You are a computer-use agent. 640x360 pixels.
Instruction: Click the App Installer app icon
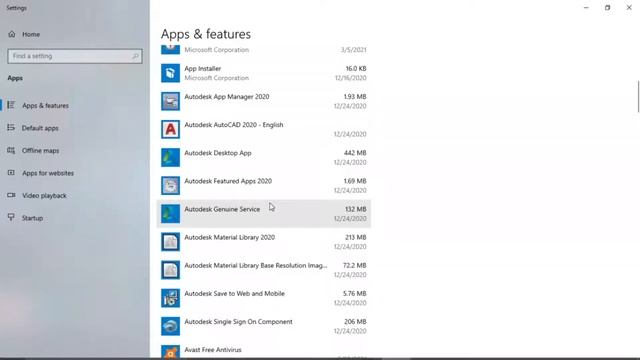[170, 73]
